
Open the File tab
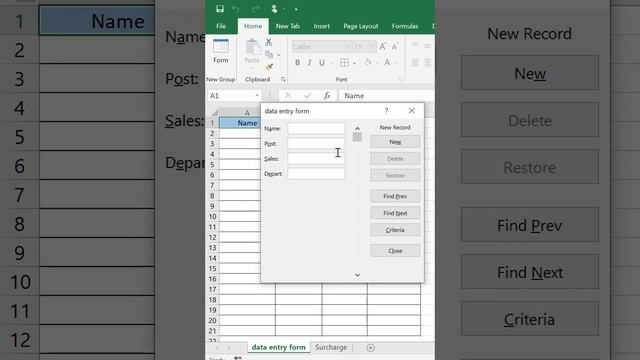point(221,26)
